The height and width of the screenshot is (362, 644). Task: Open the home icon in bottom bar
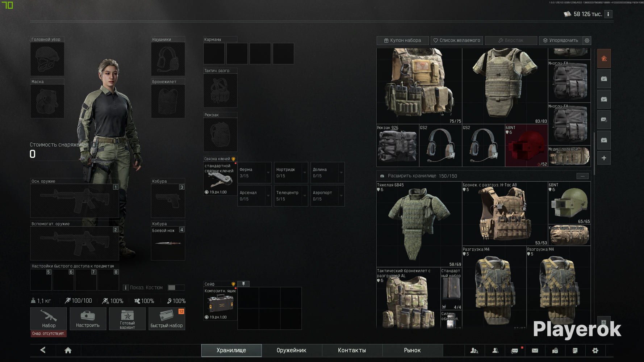tap(68, 350)
